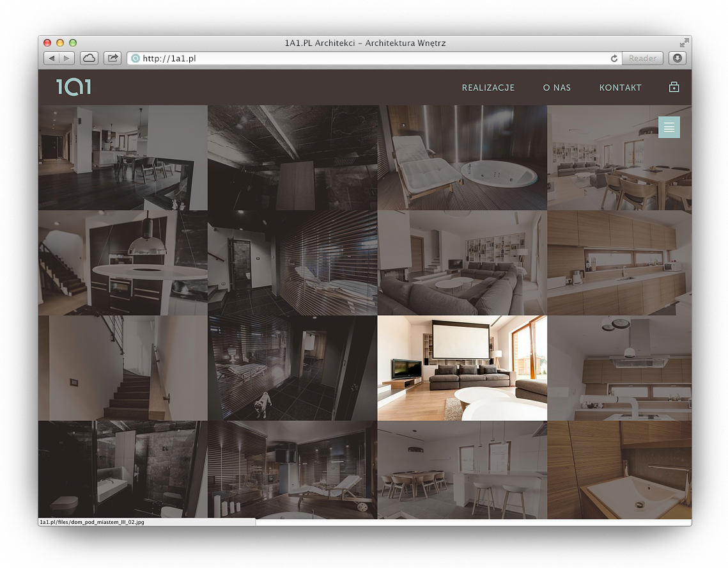The width and height of the screenshot is (728, 568).
Task: Open the grey corner sofa living room thumbnail
Action: point(462,263)
